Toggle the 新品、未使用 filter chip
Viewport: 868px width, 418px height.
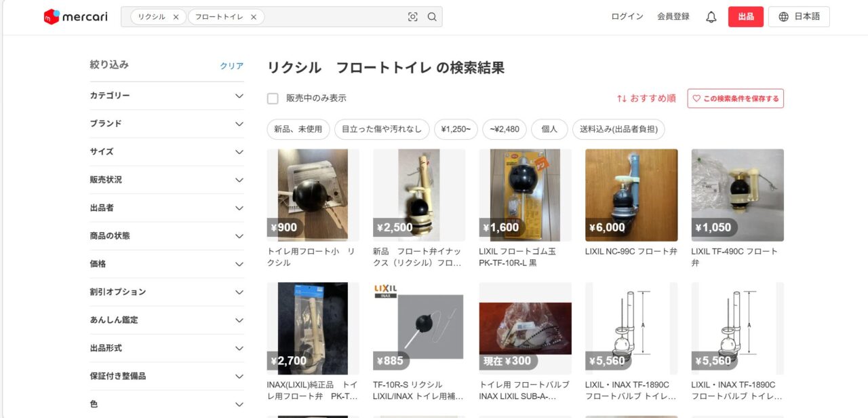click(x=298, y=129)
